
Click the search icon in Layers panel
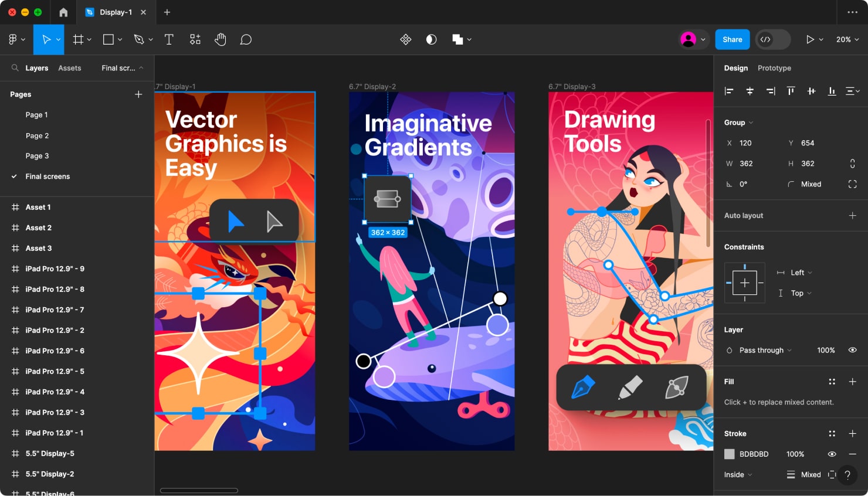pyautogui.click(x=15, y=68)
